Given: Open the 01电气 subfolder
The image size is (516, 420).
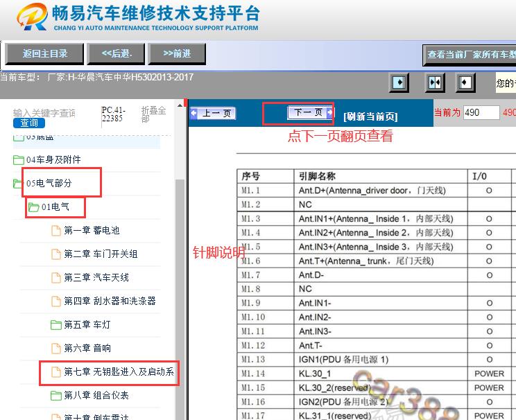Looking at the screenshot, I should [55, 207].
